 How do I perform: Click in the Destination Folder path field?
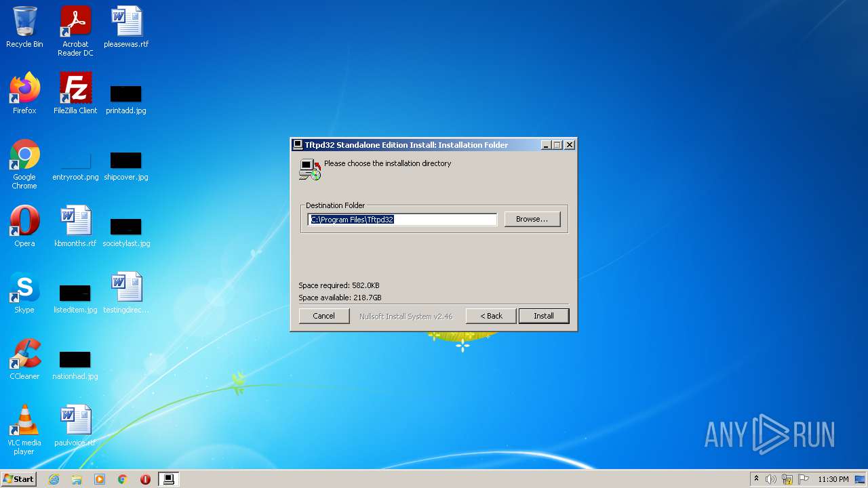pyautogui.click(x=403, y=220)
